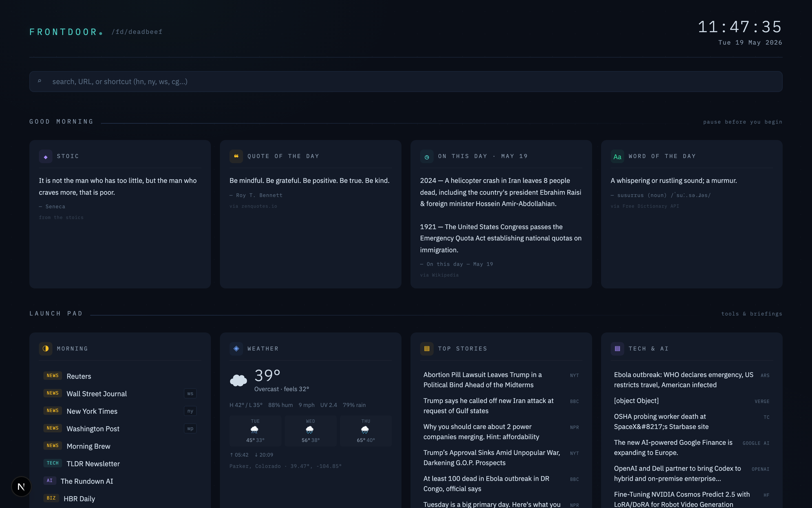Click the Tuesday forecast tile

tap(255, 431)
